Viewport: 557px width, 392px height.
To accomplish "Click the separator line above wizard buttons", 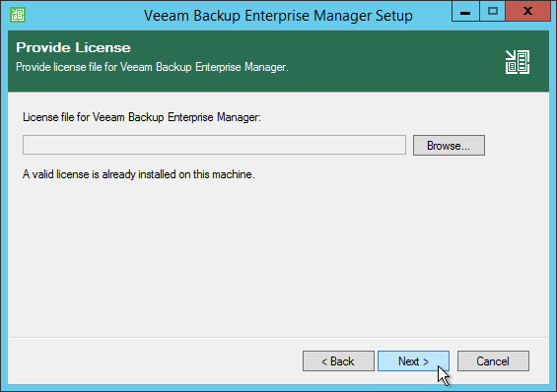I will click(x=278, y=337).
